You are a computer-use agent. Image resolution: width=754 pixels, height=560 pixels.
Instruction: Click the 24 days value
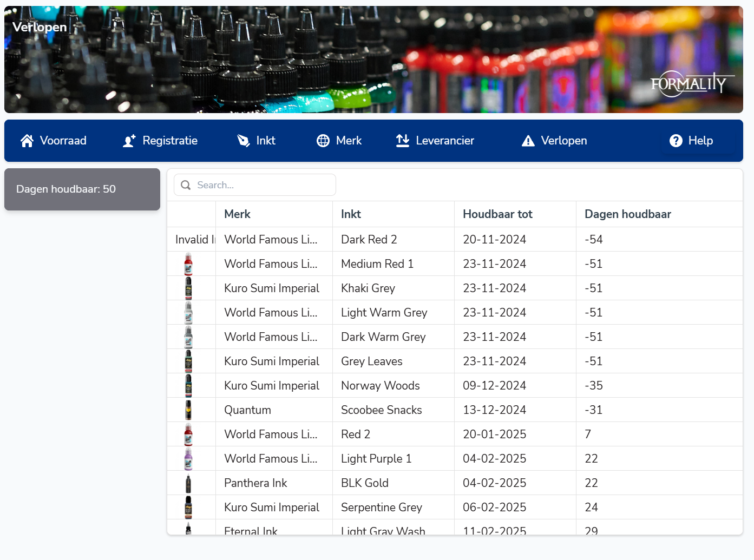click(591, 508)
